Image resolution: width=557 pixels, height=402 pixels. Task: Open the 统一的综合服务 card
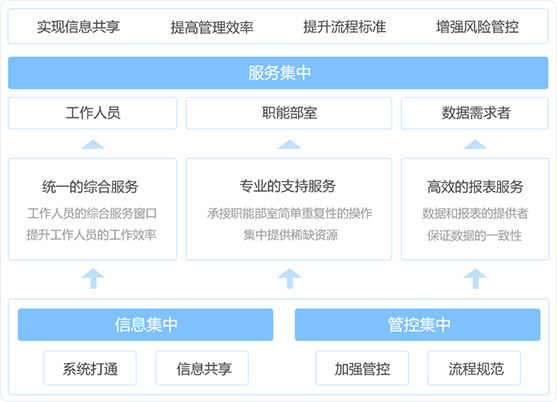coord(92,209)
